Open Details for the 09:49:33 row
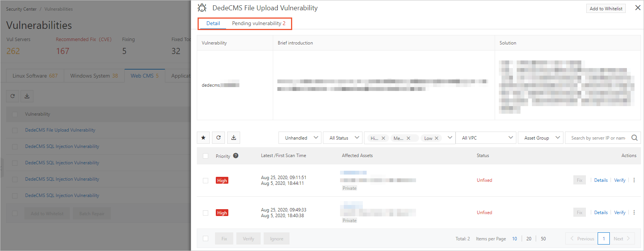The width and height of the screenshot is (644, 251). point(601,213)
